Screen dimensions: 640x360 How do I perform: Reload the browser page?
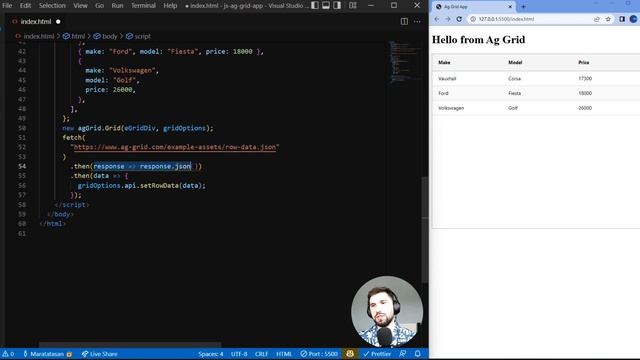coord(459,19)
